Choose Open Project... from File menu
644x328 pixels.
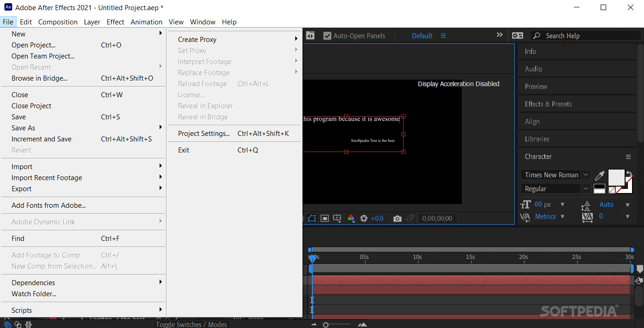[83, 45]
